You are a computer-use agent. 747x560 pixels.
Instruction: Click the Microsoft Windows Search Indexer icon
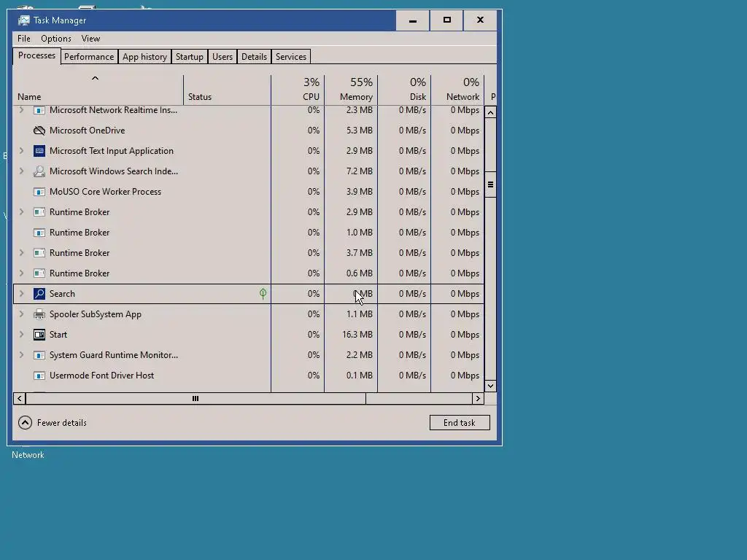tap(39, 171)
